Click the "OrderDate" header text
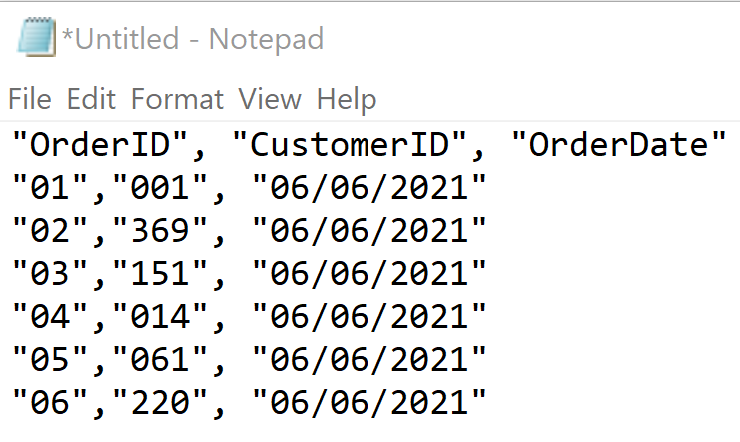Image resolution: width=740 pixels, height=442 pixels. click(x=618, y=146)
